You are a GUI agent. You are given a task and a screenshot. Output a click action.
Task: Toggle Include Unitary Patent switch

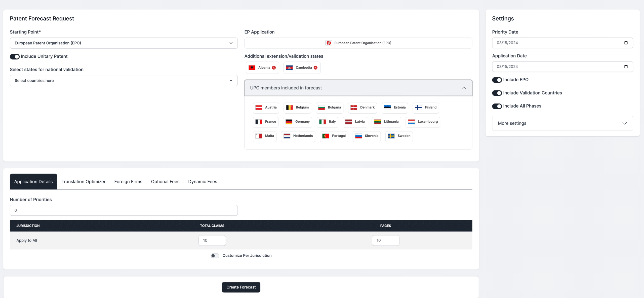point(15,57)
